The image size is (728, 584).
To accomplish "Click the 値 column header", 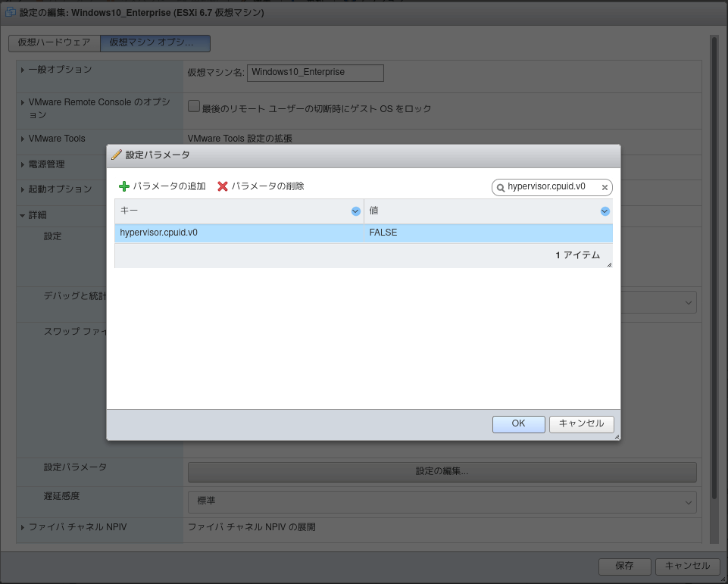I will (x=489, y=211).
